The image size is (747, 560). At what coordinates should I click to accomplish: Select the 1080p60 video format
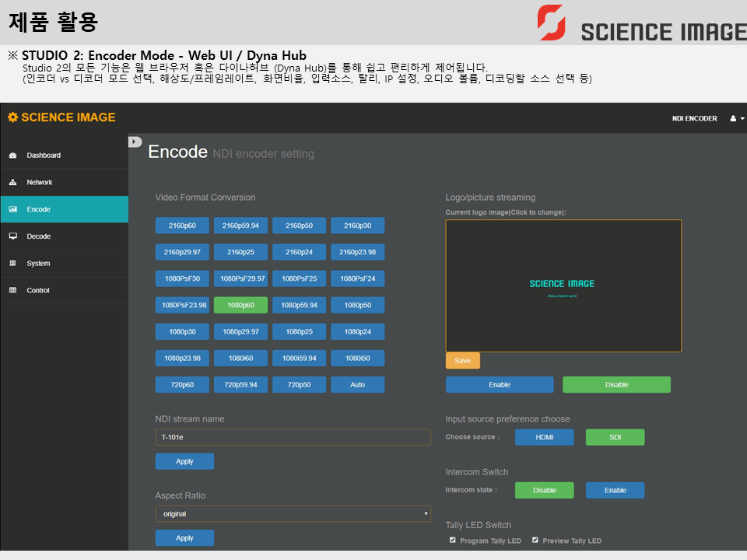(240, 305)
